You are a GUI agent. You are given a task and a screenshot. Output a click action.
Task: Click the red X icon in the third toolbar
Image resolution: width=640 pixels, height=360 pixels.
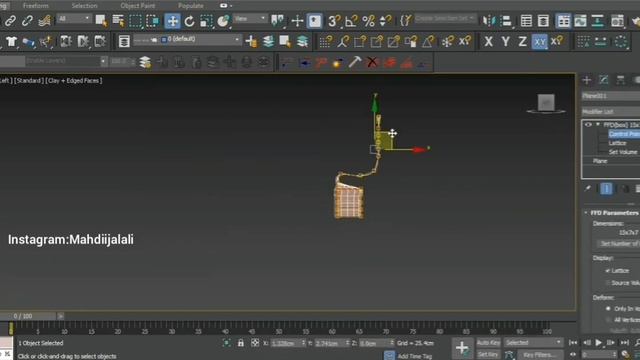(x=372, y=62)
